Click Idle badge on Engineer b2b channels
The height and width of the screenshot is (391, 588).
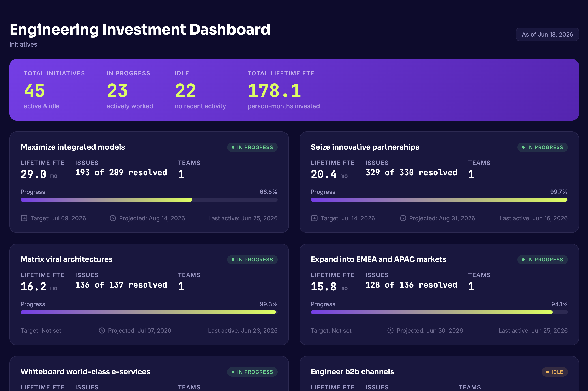(x=555, y=372)
